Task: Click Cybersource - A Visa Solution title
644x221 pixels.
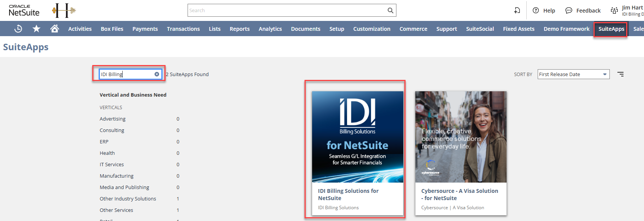Action: 459,194
